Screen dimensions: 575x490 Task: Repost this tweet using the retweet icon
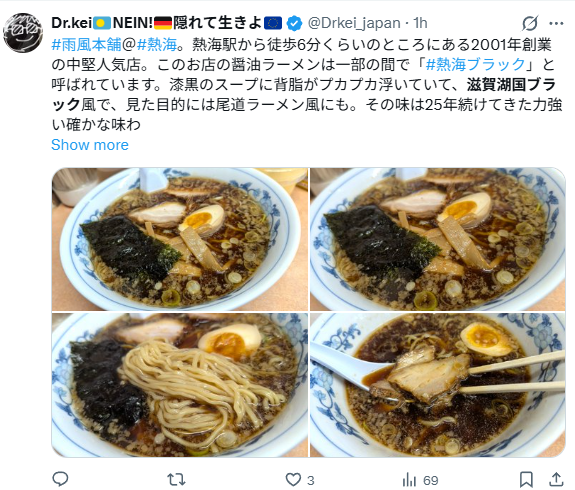[x=176, y=479]
